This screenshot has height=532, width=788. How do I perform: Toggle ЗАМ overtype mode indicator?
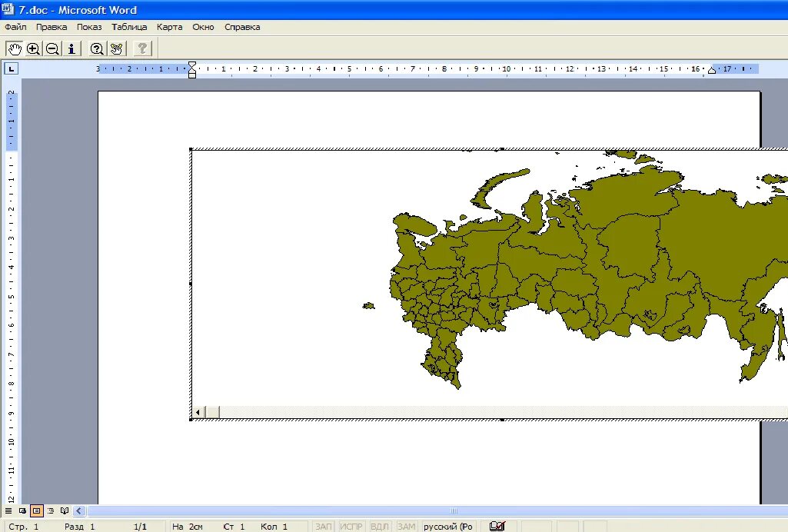406,527
